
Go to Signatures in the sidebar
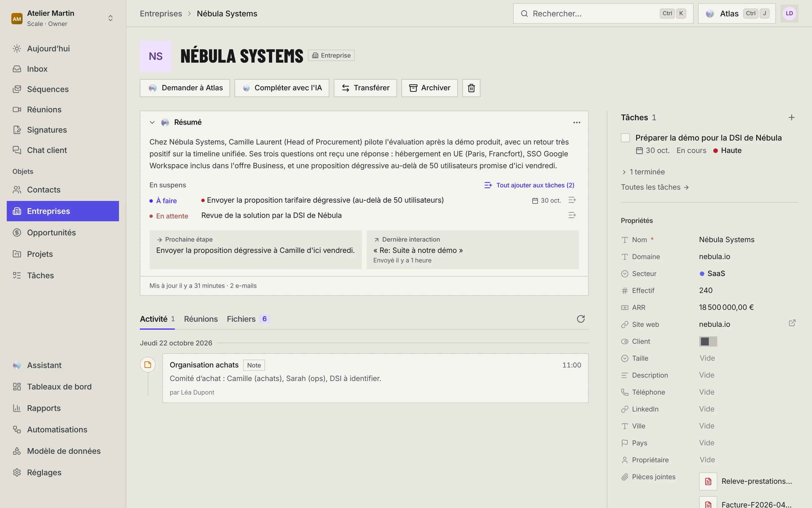63,130
